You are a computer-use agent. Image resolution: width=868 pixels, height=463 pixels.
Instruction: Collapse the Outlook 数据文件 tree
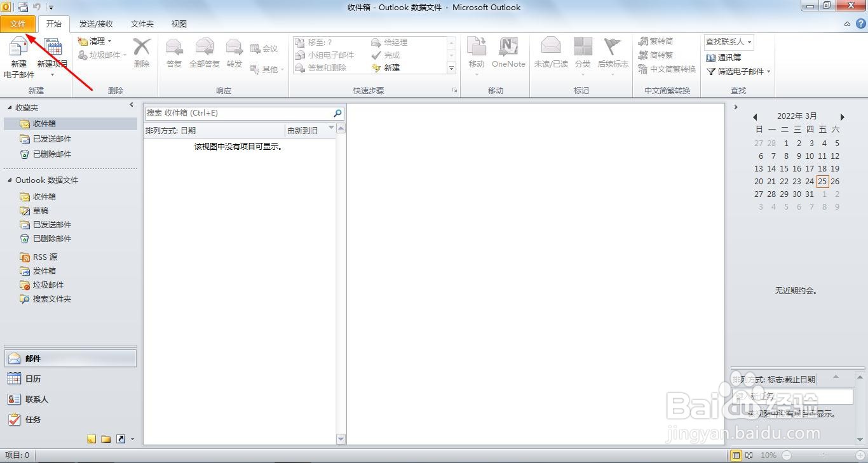pos(10,180)
